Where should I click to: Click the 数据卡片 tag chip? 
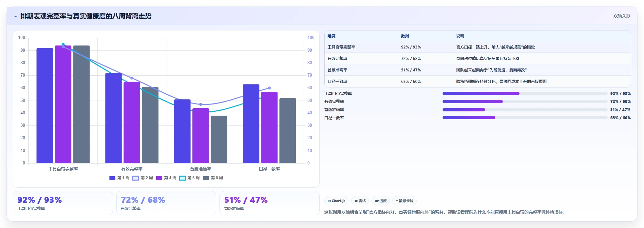[404, 201]
